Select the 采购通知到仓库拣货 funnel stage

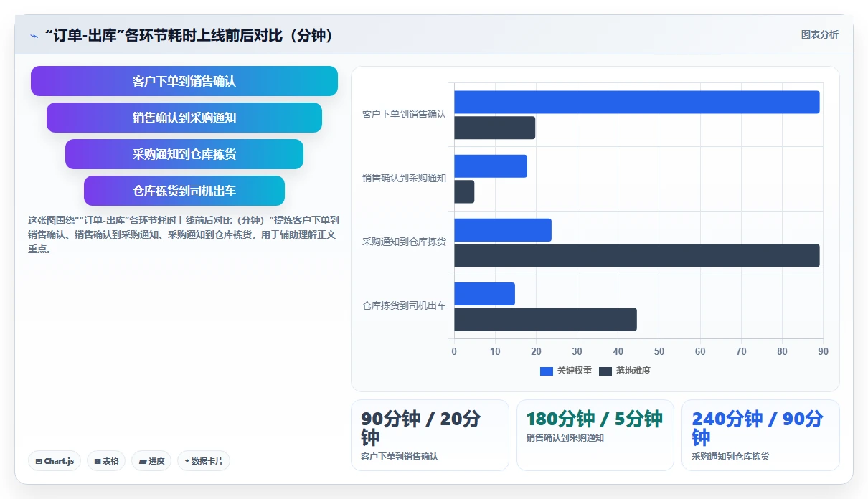coord(184,154)
